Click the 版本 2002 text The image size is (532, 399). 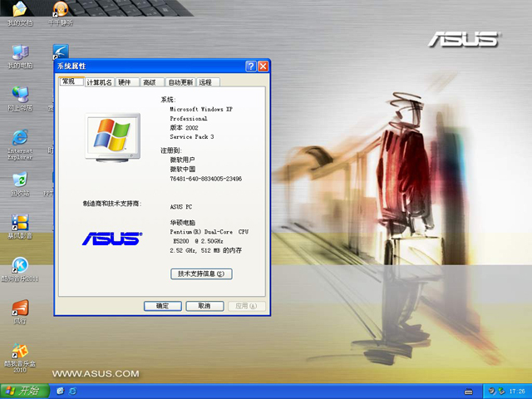coord(184,127)
